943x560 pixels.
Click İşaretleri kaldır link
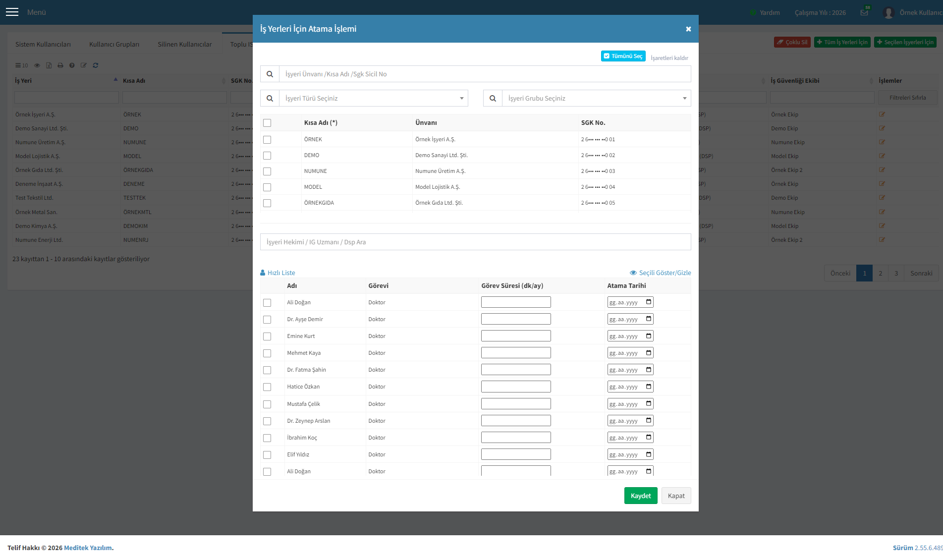pyautogui.click(x=669, y=58)
